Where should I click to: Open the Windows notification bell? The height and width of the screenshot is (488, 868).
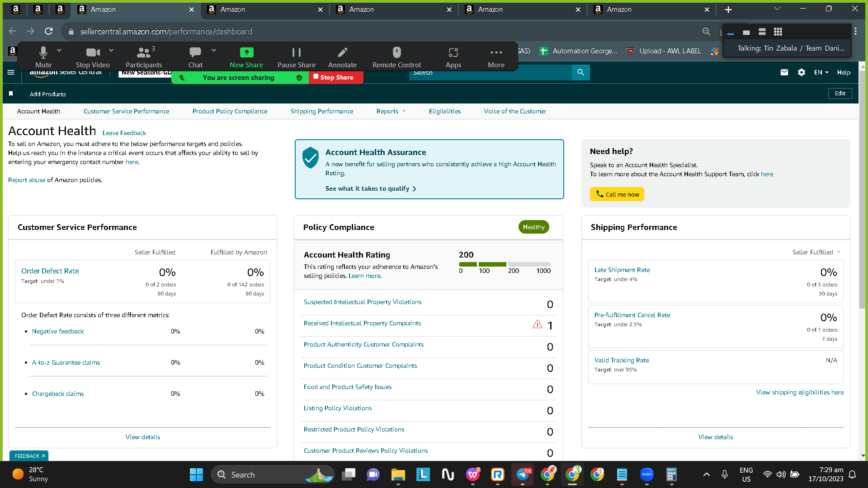pos(852,474)
